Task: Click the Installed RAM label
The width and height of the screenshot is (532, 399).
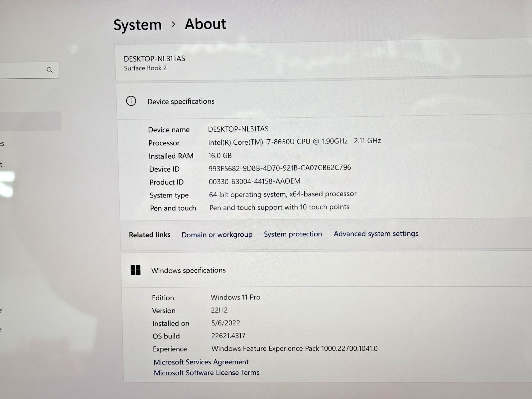Action: (x=171, y=156)
